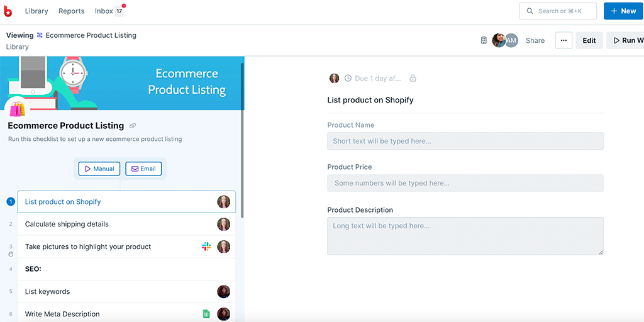The image size is (644, 322).
Task: Click the Process Street logo icon
Action: (8, 11)
